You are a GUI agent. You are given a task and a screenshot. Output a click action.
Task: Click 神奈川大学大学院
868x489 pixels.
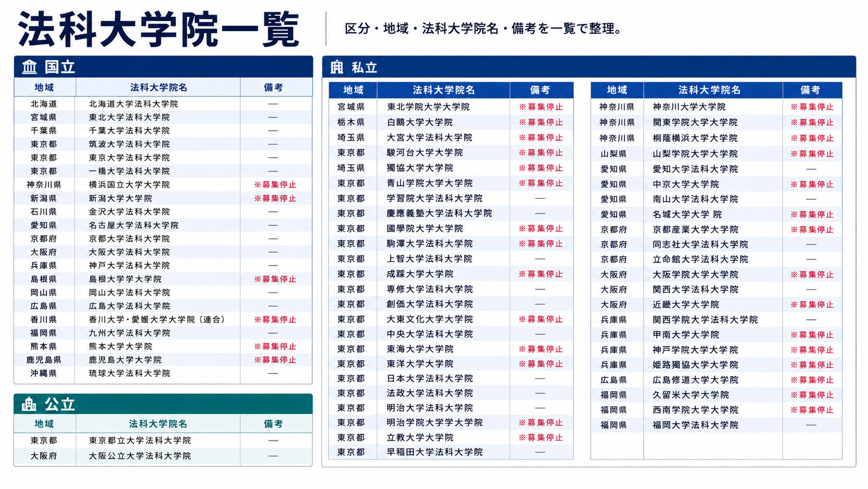coord(689,107)
